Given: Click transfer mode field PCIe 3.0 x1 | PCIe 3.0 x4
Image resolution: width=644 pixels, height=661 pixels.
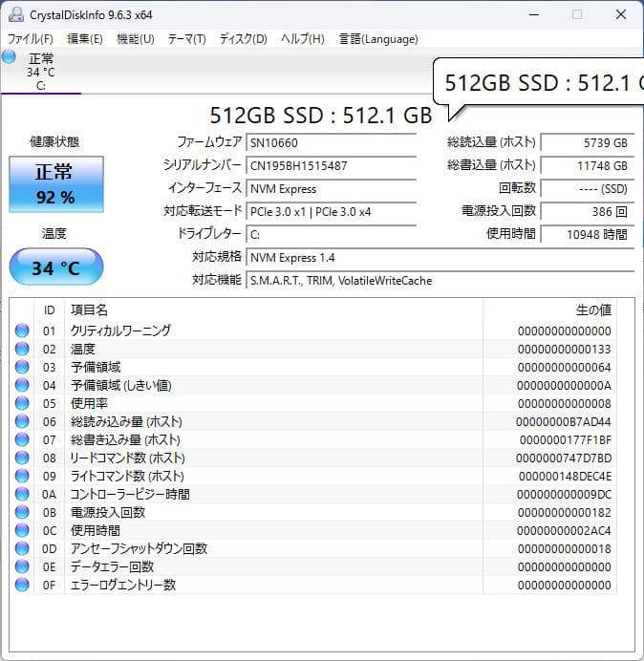Looking at the screenshot, I should coord(331,212).
